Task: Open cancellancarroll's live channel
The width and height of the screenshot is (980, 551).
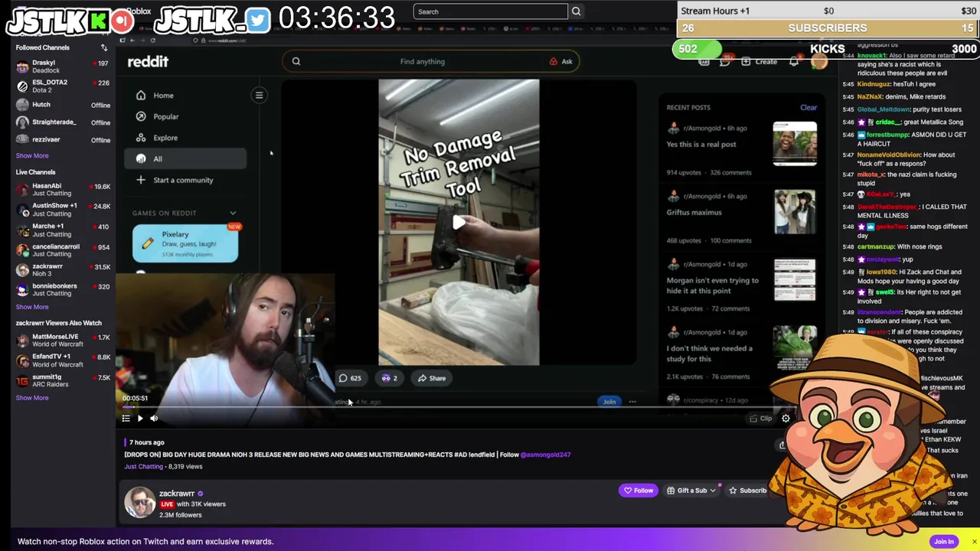Action: click(x=63, y=250)
